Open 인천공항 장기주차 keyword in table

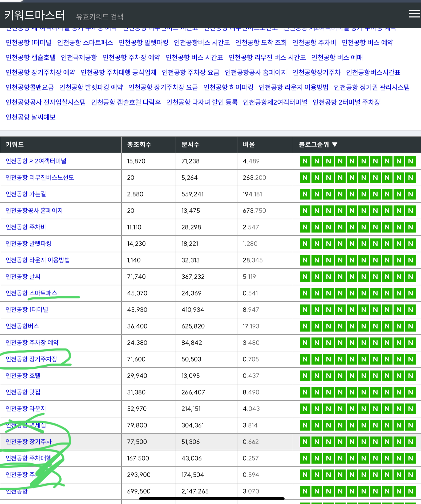tap(29, 442)
